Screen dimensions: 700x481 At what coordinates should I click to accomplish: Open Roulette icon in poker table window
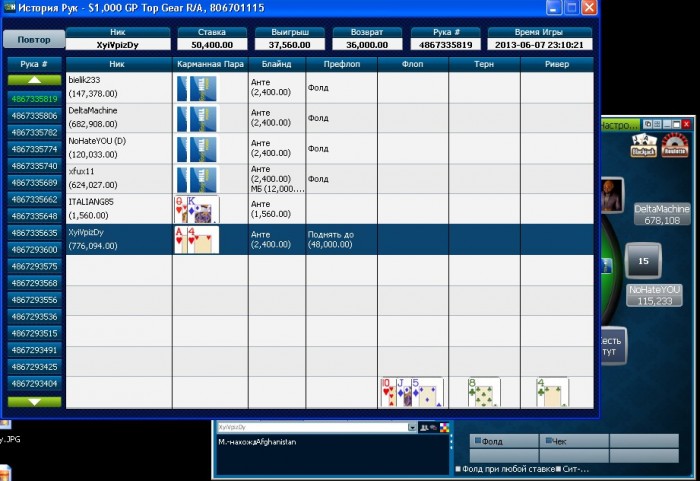tap(675, 145)
